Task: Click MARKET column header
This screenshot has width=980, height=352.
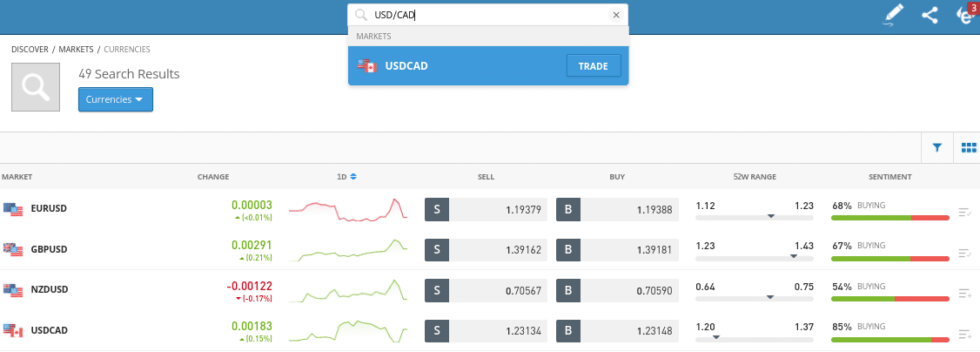Action: point(17,177)
